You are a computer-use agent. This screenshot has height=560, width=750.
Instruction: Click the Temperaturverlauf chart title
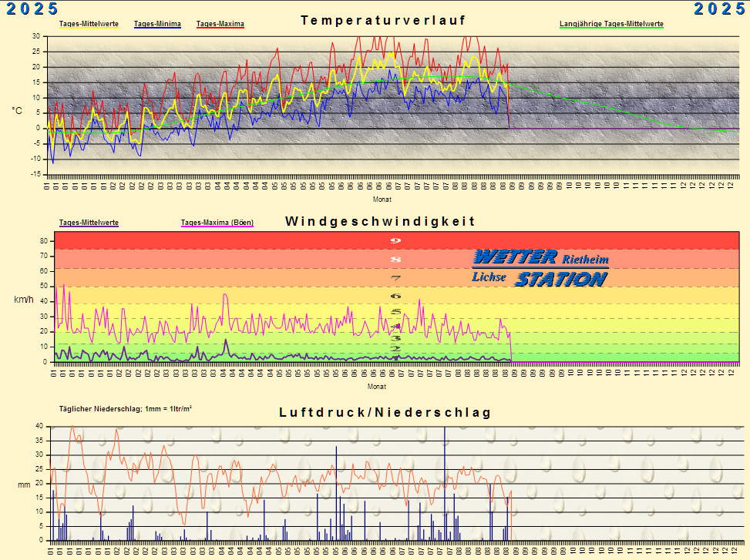pos(383,20)
